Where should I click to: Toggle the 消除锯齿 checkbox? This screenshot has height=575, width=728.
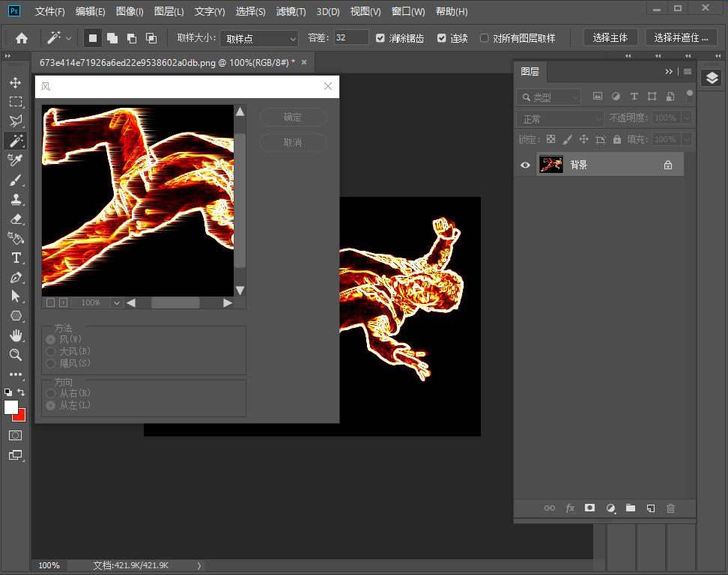pos(380,38)
